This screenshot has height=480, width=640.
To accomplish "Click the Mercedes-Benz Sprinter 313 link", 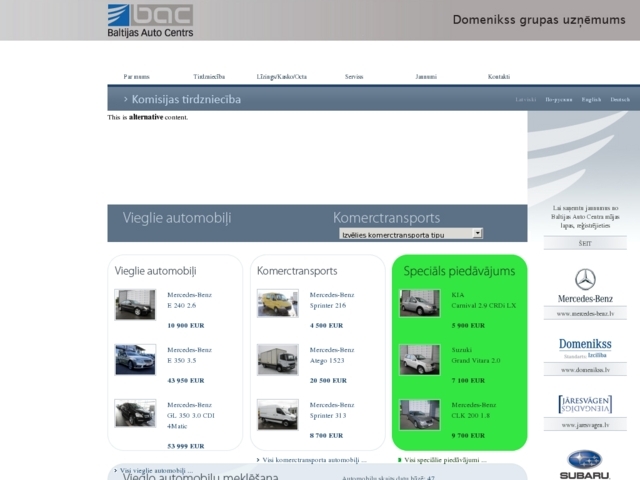I will coord(332,410).
